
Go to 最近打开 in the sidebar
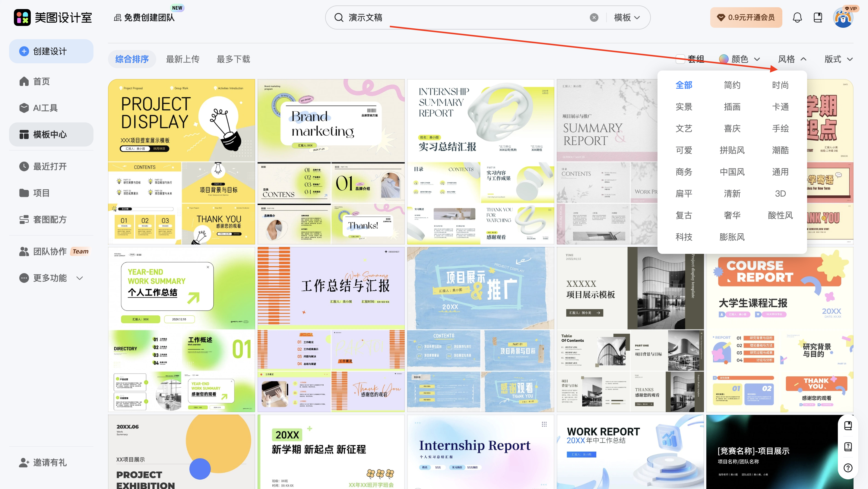point(49,166)
